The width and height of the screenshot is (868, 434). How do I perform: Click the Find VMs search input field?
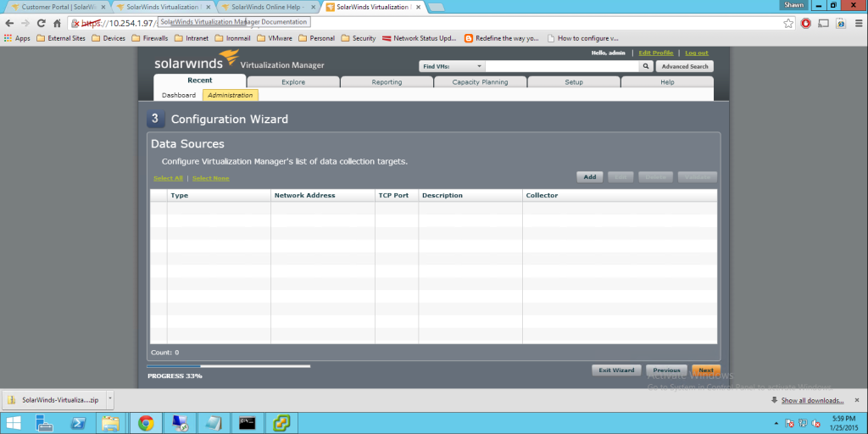coord(562,66)
